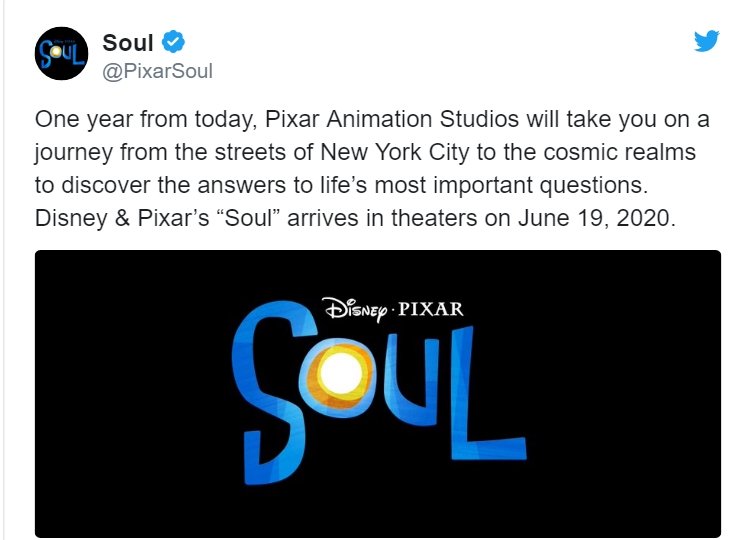The height and width of the screenshot is (540, 737).
Task: Click the blue verified badge
Action: [172, 43]
